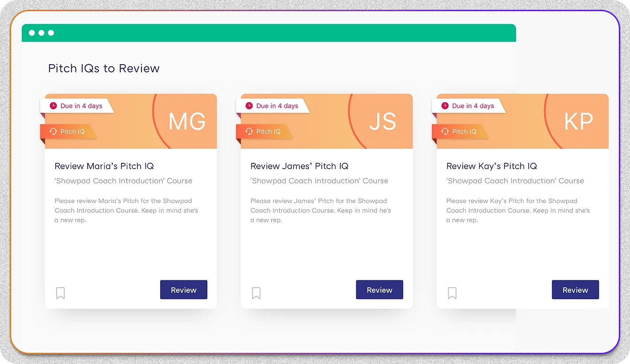The width and height of the screenshot is (630, 364).
Task: Click the middle window dot in green bar
Action: coord(41,33)
